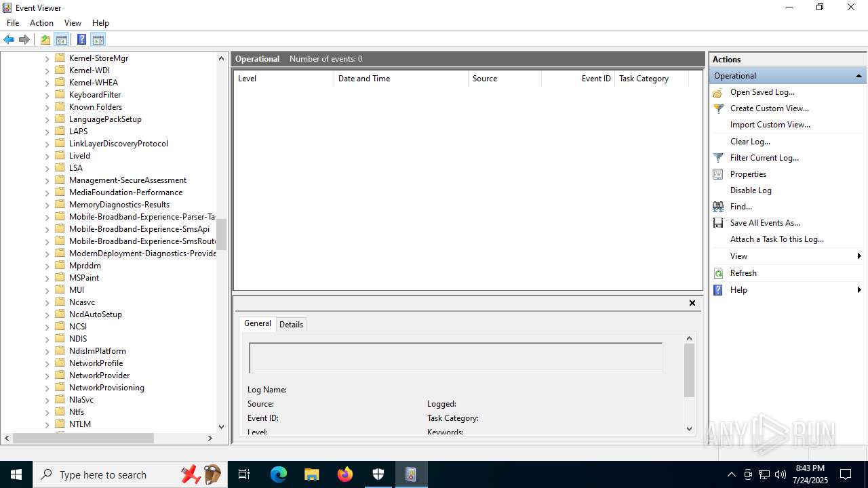
Task: Expand the NCSI tree node
Action: point(47,327)
